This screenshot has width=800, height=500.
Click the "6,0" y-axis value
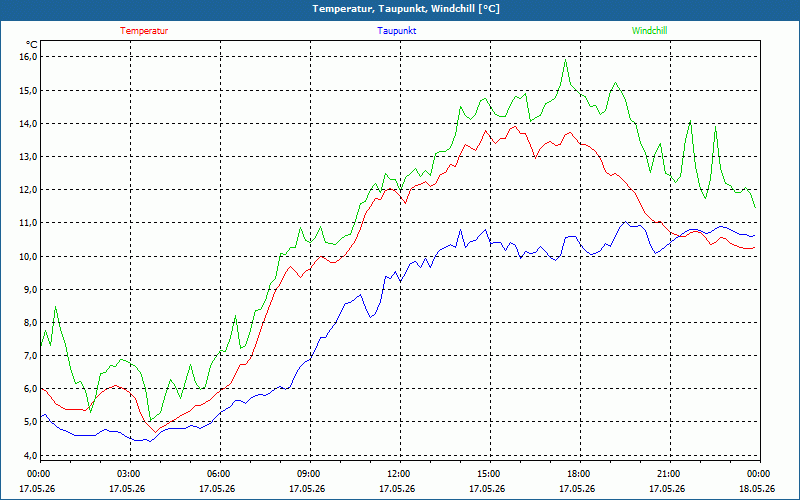pos(31,389)
